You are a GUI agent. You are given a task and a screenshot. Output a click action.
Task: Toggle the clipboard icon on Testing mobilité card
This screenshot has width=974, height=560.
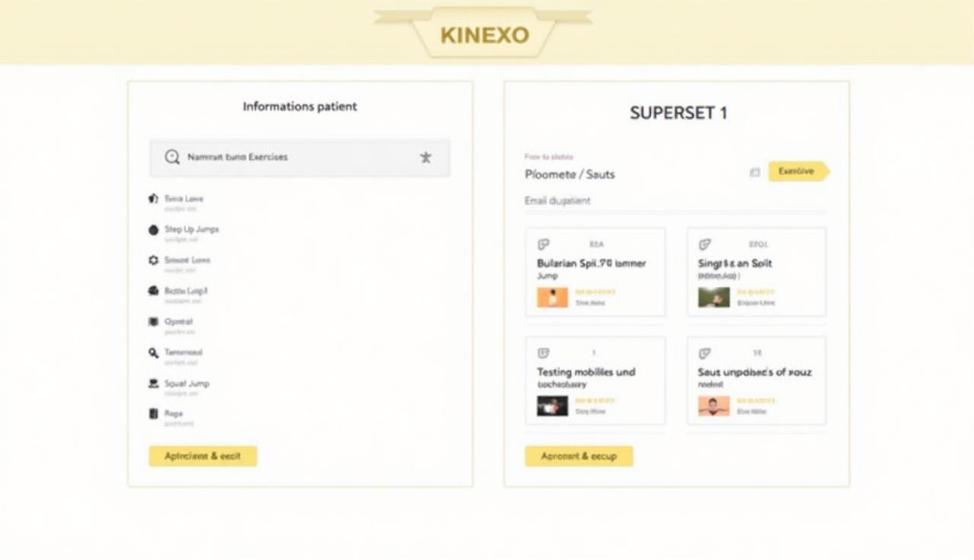[x=542, y=355]
